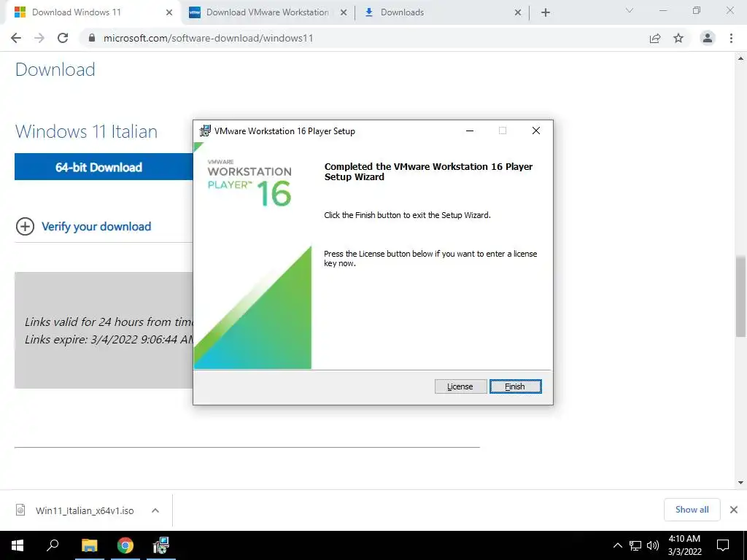The width and height of the screenshot is (747, 560).
Task: Close the Downloads browser tab
Action: click(x=518, y=12)
